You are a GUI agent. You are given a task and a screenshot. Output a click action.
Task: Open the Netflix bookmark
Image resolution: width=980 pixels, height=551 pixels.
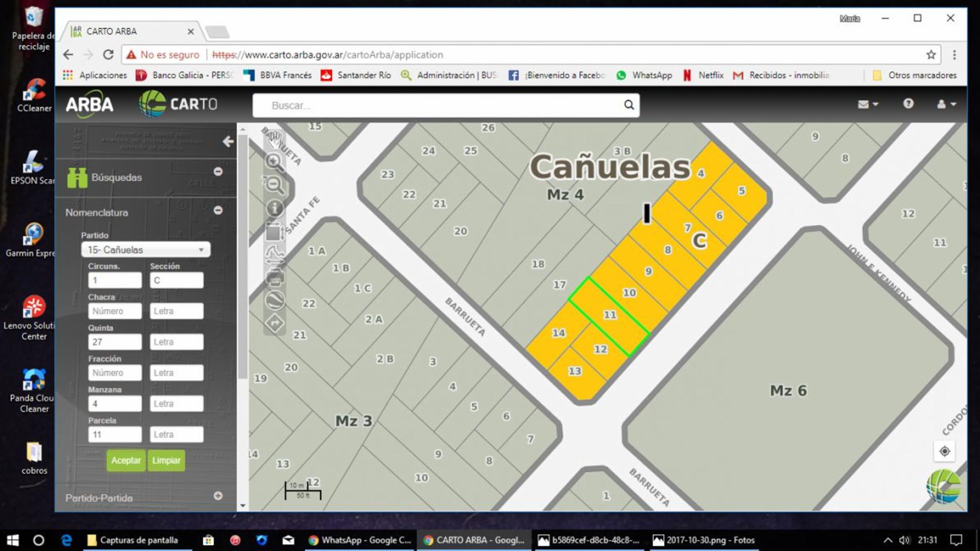(703, 75)
